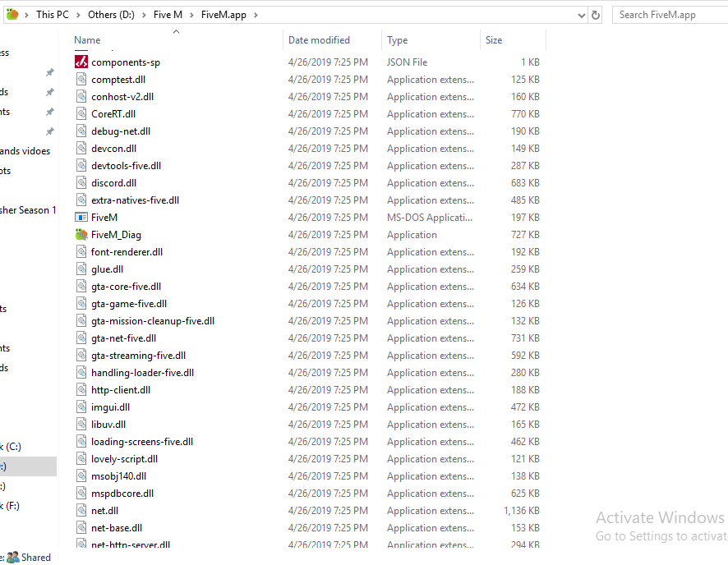Click the imgui.dll file icon
The height and width of the screenshot is (565, 728).
[x=81, y=407]
